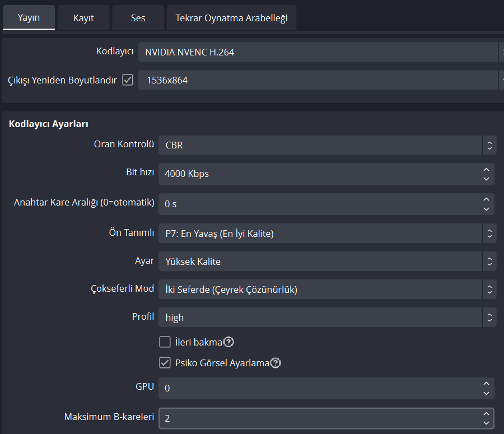Open the Çokseferli Mod dropdown
Screen dimensions: 504x434
pyautogui.click(x=327, y=290)
